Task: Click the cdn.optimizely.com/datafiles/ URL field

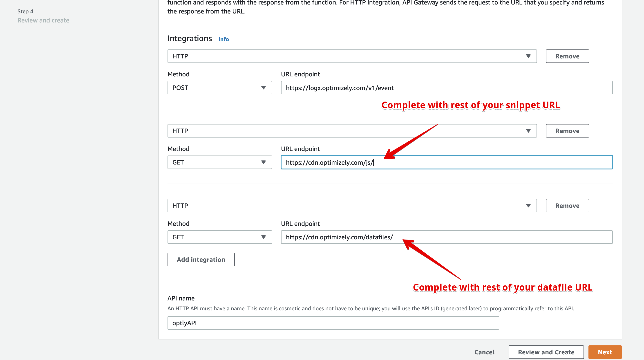Action: click(x=447, y=237)
